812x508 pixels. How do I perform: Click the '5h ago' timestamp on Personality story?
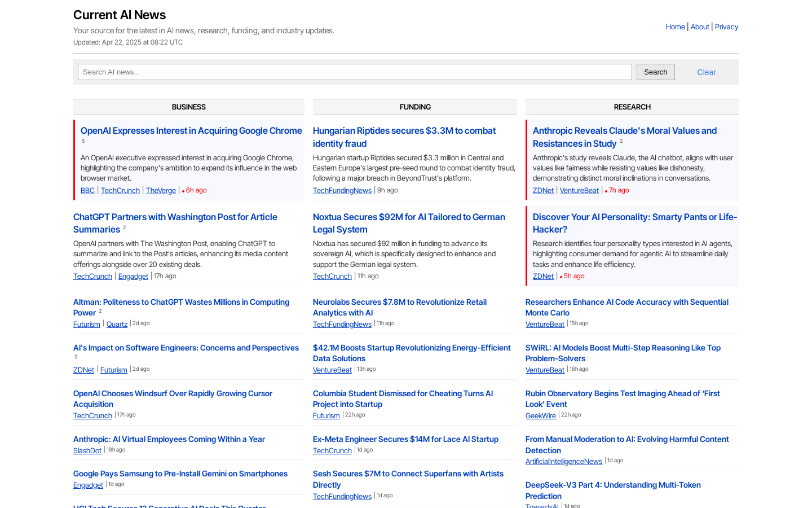[x=574, y=276]
